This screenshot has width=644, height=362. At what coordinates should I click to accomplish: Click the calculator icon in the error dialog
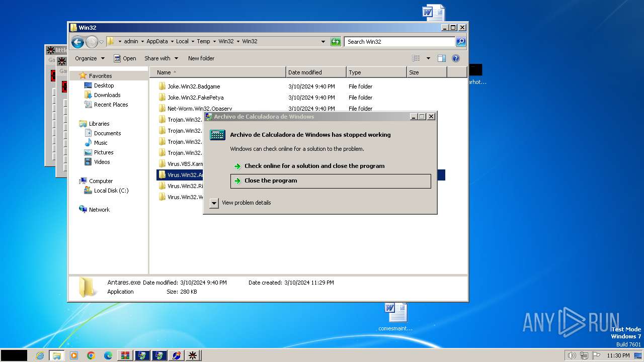pos(217,135)
